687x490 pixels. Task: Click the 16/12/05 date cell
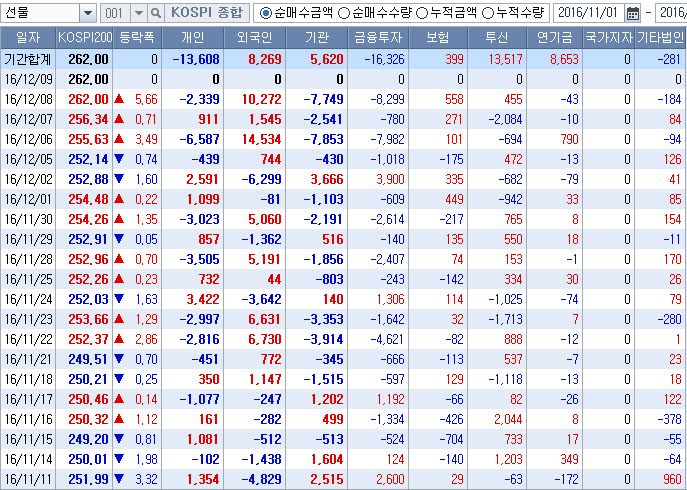(x=28, y=160)
